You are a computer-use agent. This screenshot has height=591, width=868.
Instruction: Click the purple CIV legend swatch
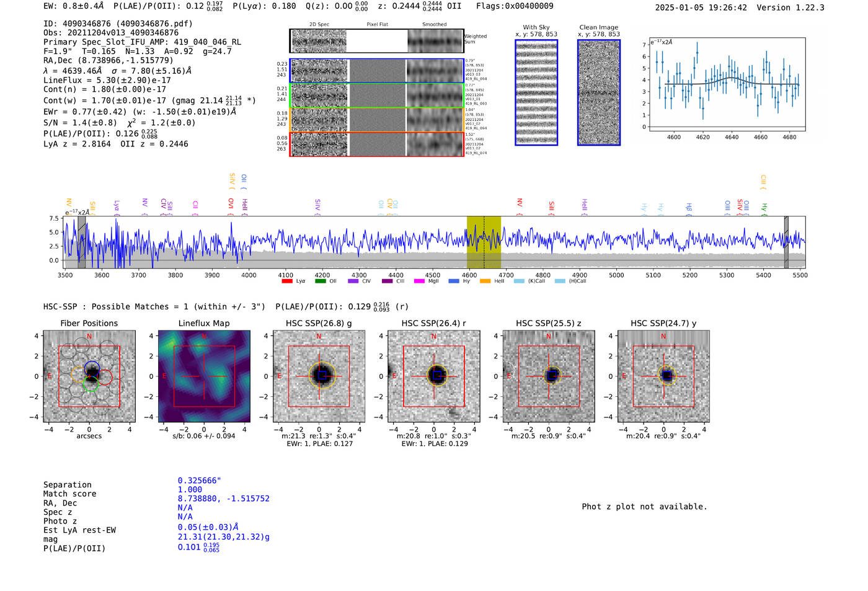point(353,282)
